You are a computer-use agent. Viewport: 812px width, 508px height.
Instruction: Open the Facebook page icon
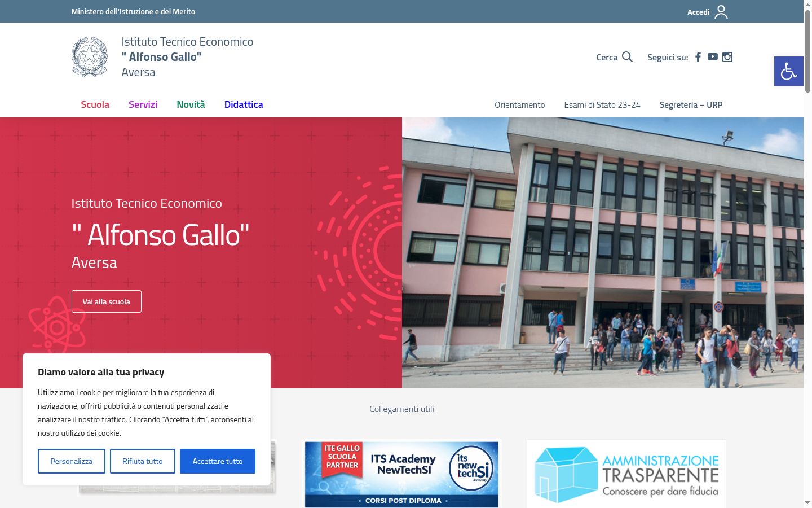pos(698,57)
